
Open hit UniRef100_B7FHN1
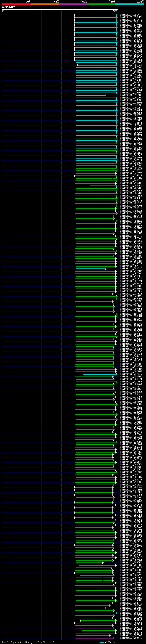[131, 25]
